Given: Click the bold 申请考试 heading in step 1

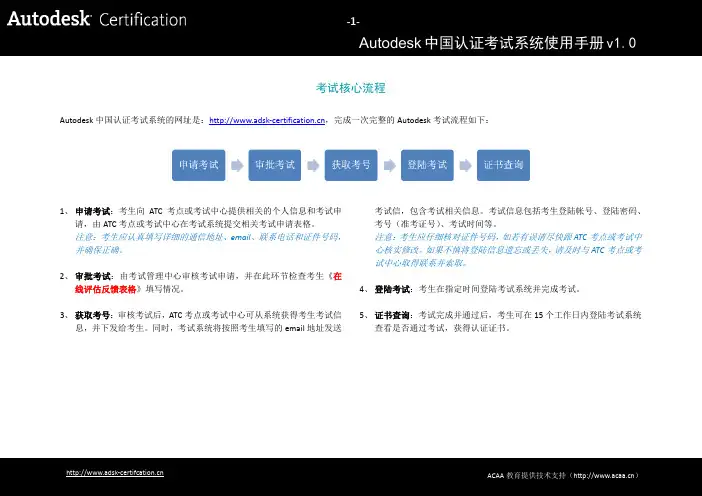Looking at the screenshot, I should 93,212.
